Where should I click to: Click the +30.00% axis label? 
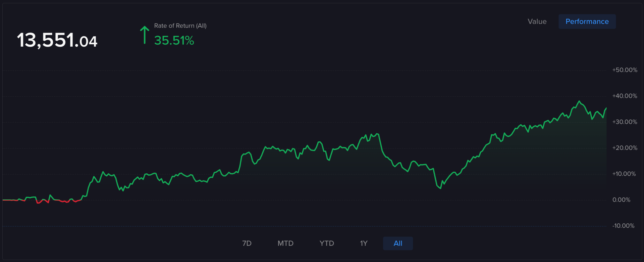(625, 122)
